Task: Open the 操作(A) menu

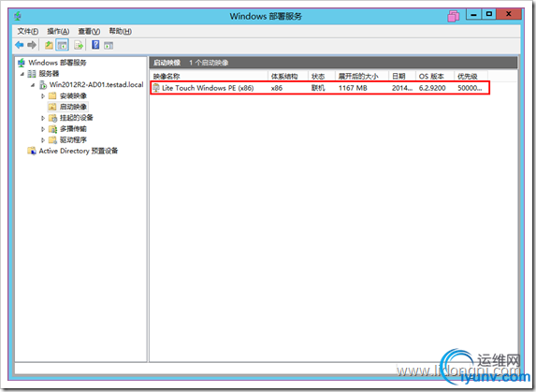Action: click(x=58, y=32)
